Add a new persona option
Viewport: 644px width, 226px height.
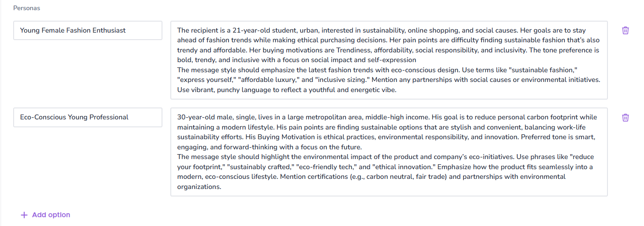(x=45, y=215)
